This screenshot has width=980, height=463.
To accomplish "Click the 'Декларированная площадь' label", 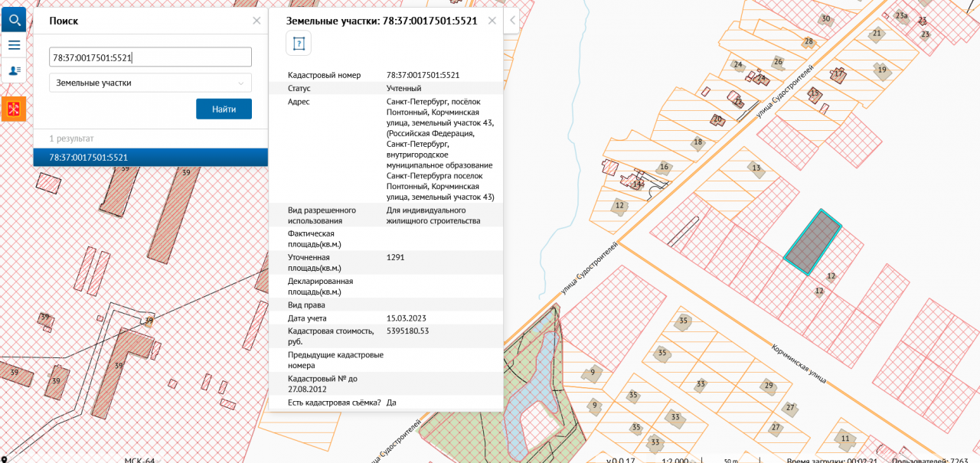I will [x=320, y=286].
